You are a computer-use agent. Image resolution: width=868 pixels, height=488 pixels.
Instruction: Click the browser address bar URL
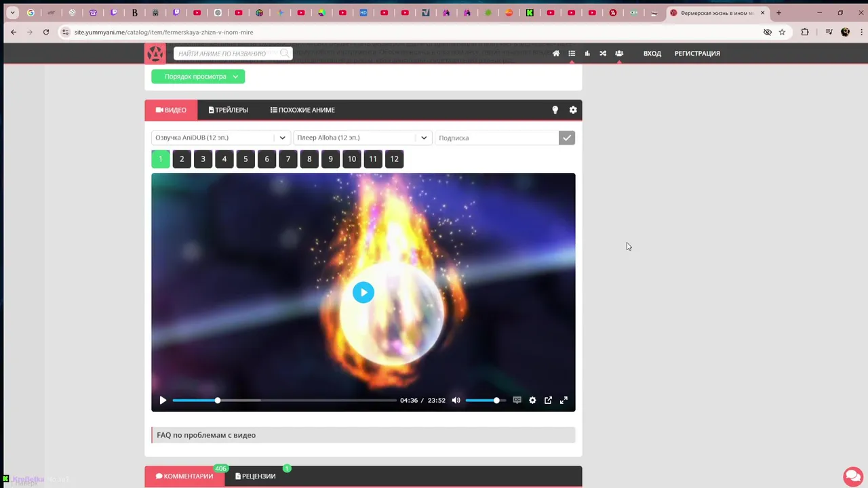(x=164, y=32)
